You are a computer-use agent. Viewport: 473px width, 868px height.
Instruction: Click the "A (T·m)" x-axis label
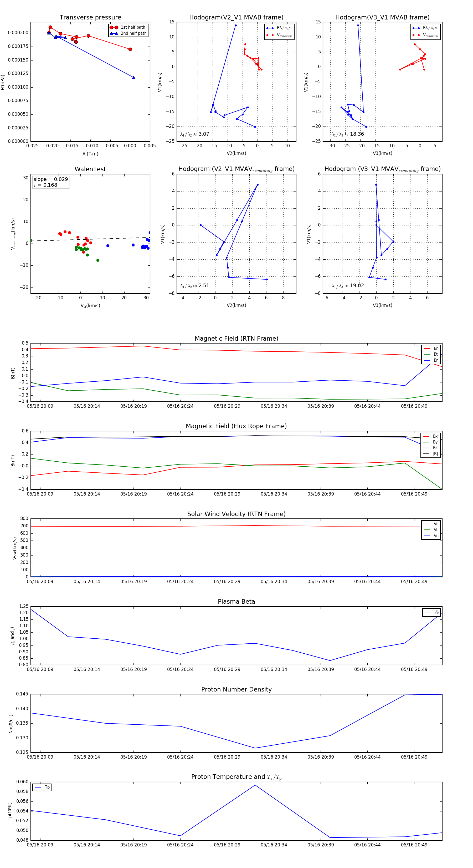(90, 154)
